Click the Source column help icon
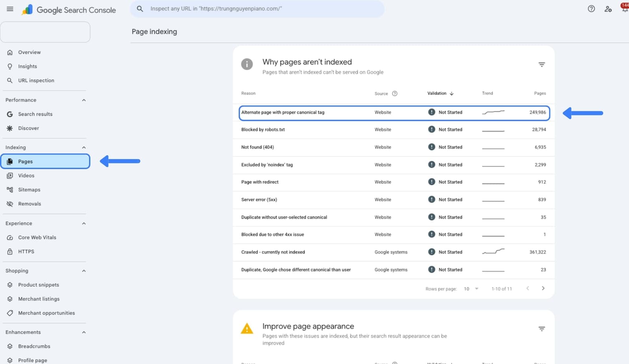This screenshot has height=364, width=629. point(395,94)
